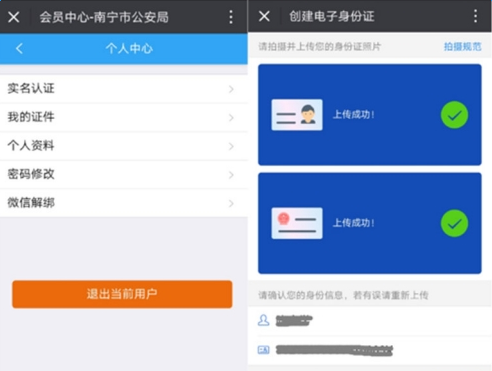Expand the 实名认证 chevron

tap(231, 89)
